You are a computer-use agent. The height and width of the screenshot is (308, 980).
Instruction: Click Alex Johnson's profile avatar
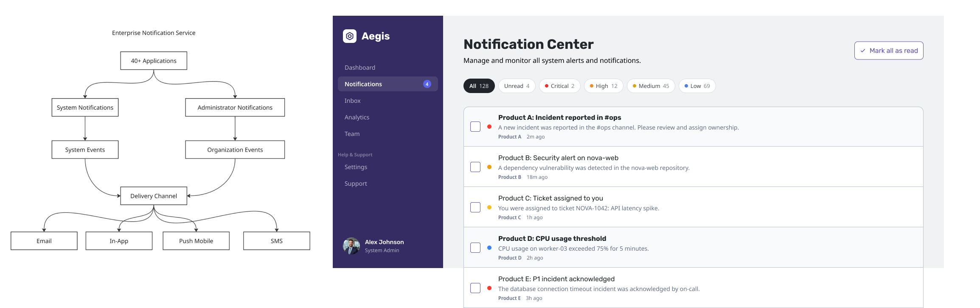[351, 246]
